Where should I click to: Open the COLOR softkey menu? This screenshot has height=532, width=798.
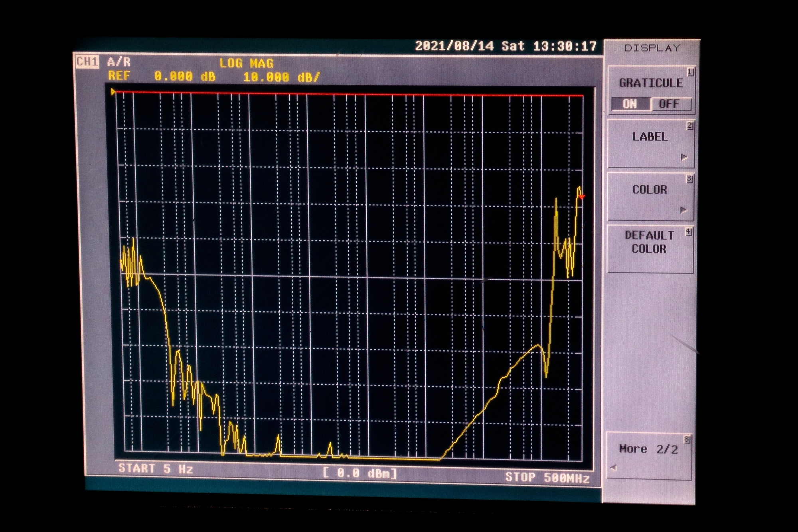pyautogui.click(x=650, y=190)
